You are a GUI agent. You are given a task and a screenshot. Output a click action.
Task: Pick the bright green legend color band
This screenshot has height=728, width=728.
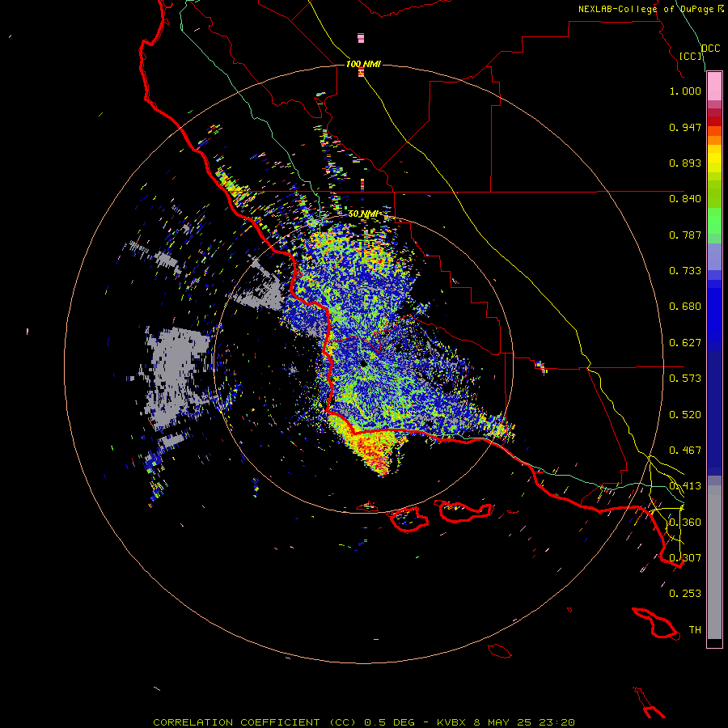[x=714, y=221]
